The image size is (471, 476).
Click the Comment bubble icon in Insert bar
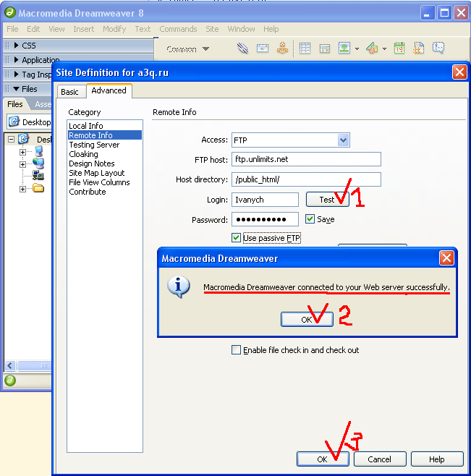coord(438,48)
